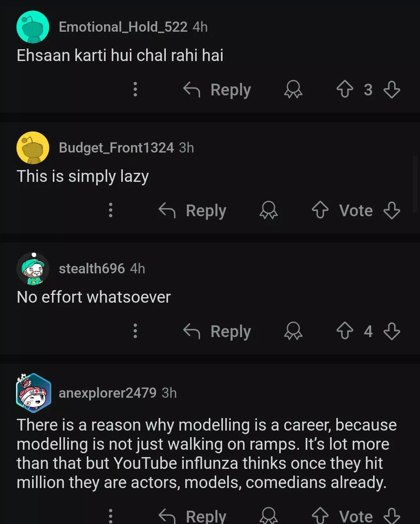
Task: Upvote stealth696's comment
Action: (345, 331)
